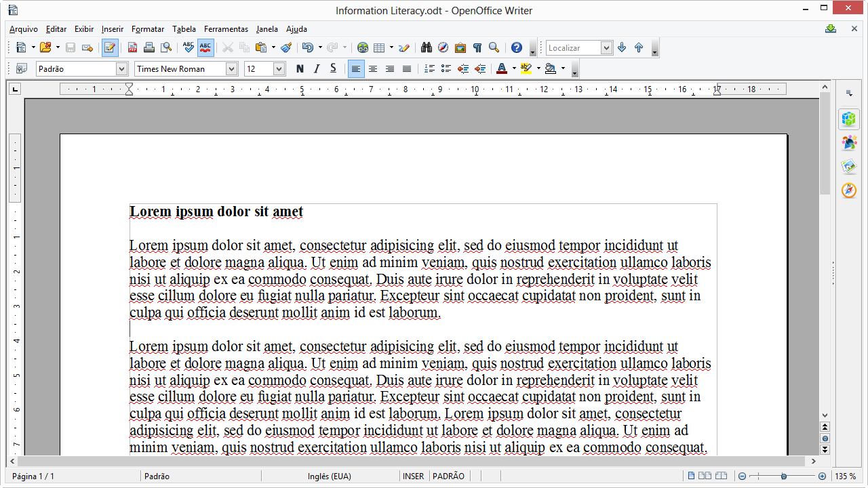Expand Undo history dropdown arrow
This screenshot has width=868, height=488.
pos(320,47)
